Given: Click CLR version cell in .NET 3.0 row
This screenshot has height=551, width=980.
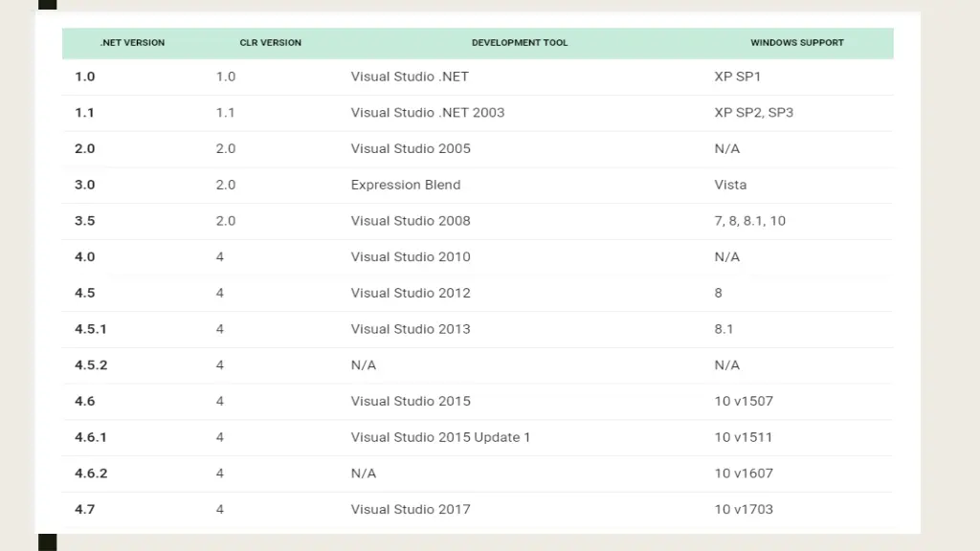Looking at the screenshot, I should (x=226, y=185).
